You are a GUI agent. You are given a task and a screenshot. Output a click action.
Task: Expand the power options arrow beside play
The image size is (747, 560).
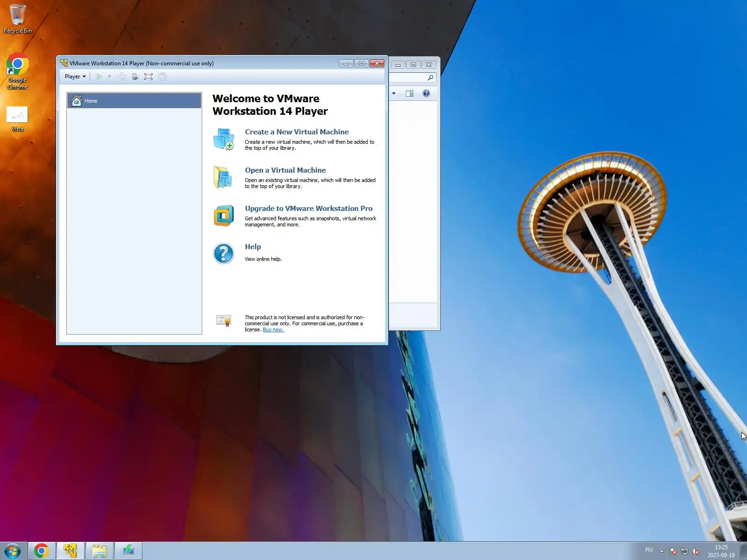click(109, 77)
